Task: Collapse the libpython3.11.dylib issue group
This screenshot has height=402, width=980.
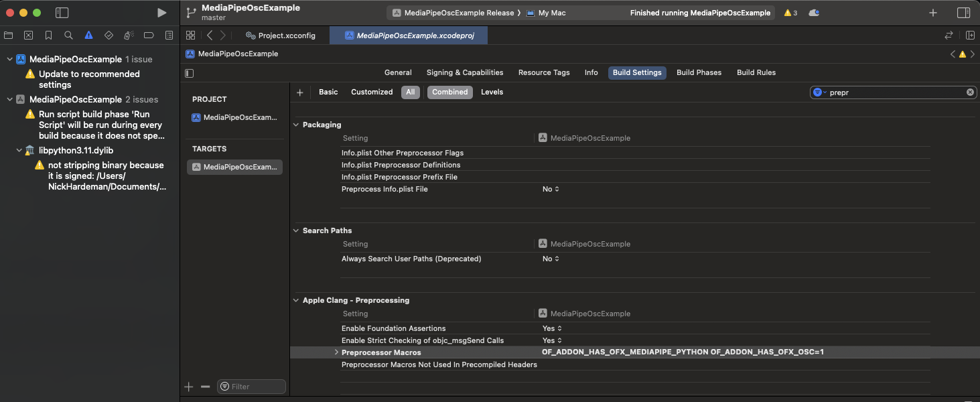Action: point(19,151)
